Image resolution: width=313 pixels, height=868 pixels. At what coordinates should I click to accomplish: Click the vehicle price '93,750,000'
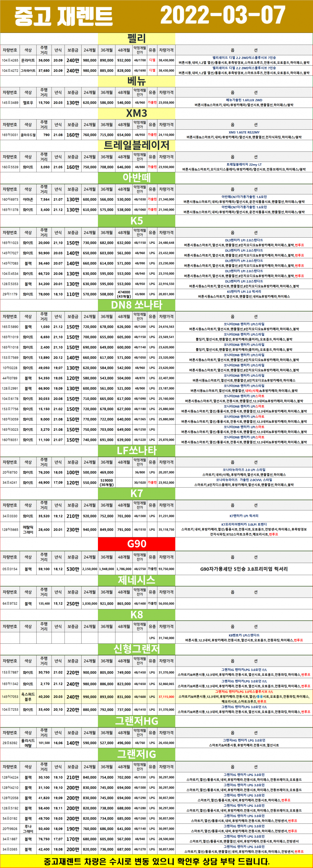(x=166, y=569)
